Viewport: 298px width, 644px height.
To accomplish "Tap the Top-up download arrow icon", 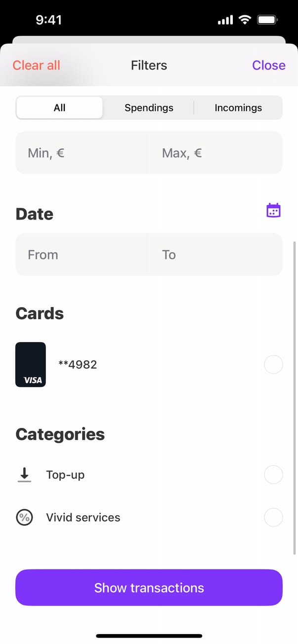I will (24, 475).
